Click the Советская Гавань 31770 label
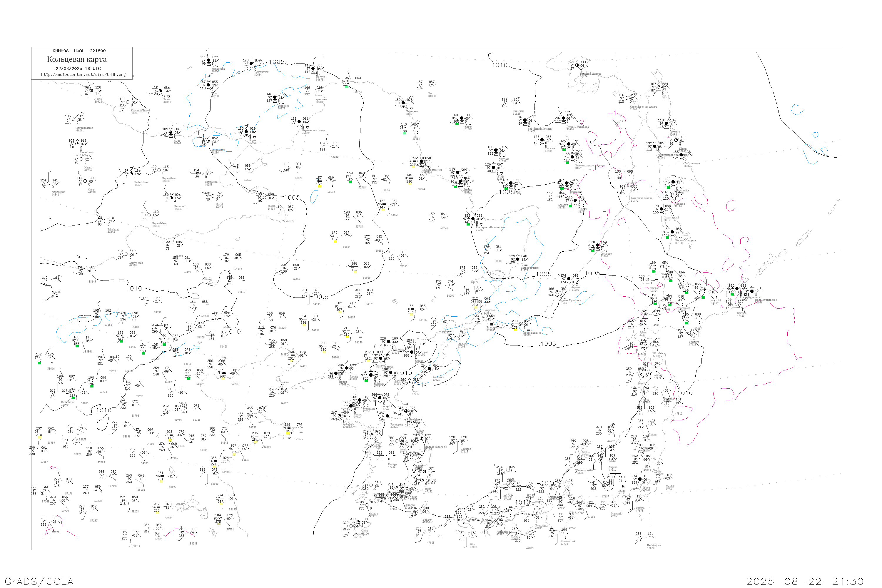 [641, 199]
